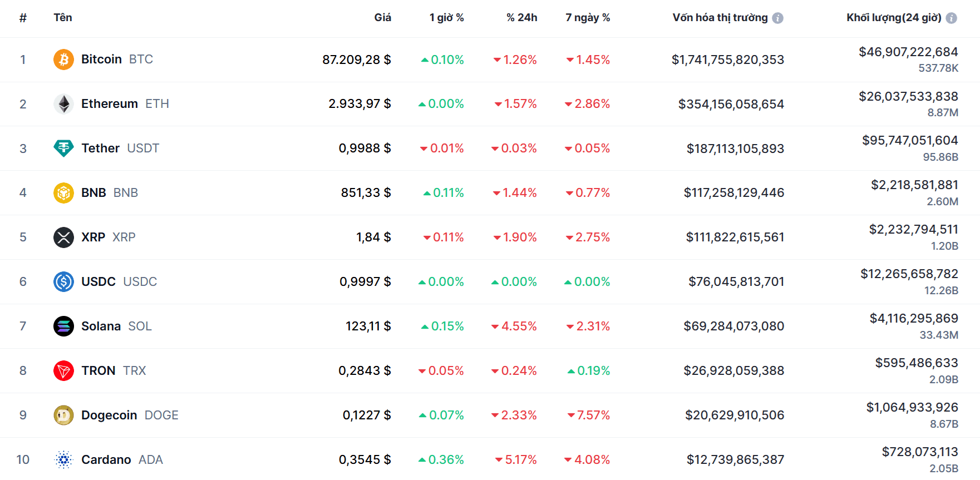Click Dogecoin price 0,1227 $

[x=367, y=415]
